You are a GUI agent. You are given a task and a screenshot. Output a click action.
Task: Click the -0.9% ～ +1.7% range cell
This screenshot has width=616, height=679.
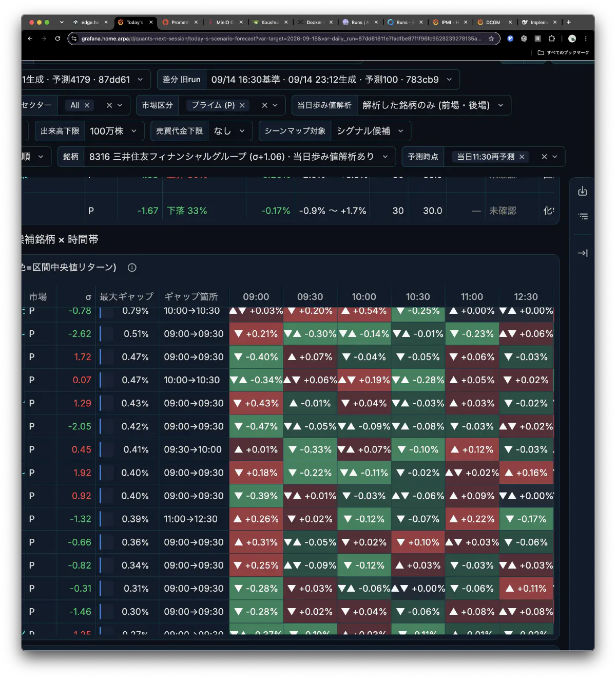(333, 211)
